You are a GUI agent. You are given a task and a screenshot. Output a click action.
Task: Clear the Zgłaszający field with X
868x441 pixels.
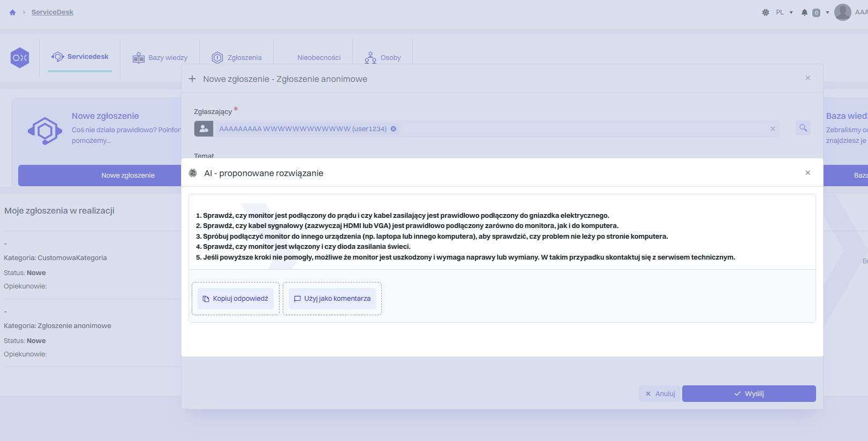773,129
